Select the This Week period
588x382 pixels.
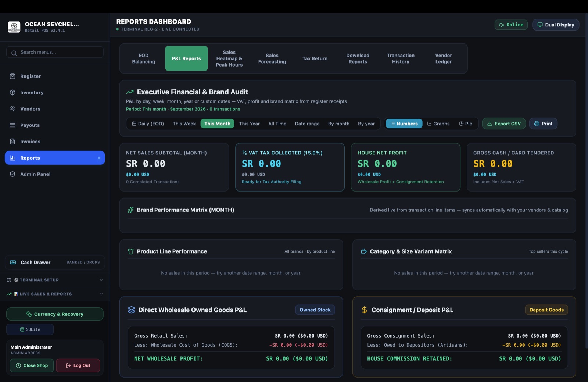tap(184, 124)
